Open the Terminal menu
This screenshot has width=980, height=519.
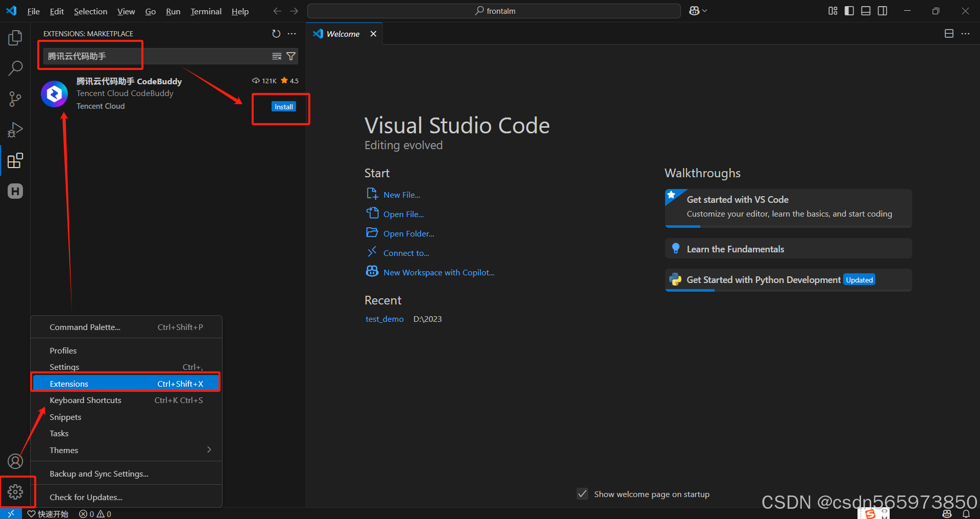(206, 11)
